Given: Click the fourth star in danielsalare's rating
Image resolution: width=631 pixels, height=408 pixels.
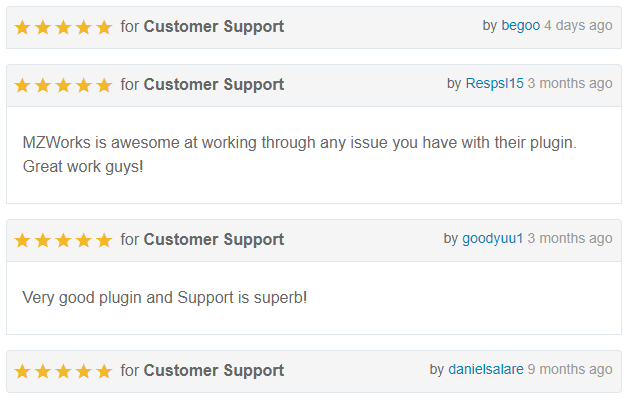Looking at the screenshot, I should [x=84, y=371].
